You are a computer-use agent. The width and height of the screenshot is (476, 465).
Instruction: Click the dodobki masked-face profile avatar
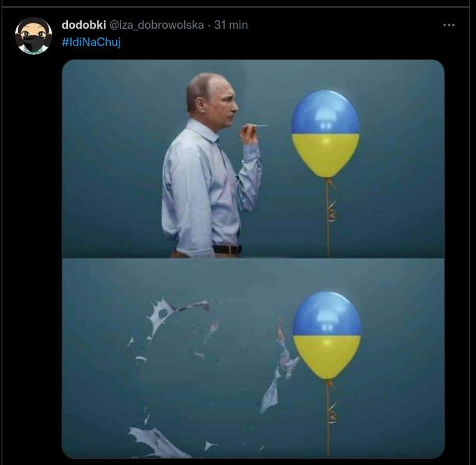pyautogui.click(x=34, y=36)
